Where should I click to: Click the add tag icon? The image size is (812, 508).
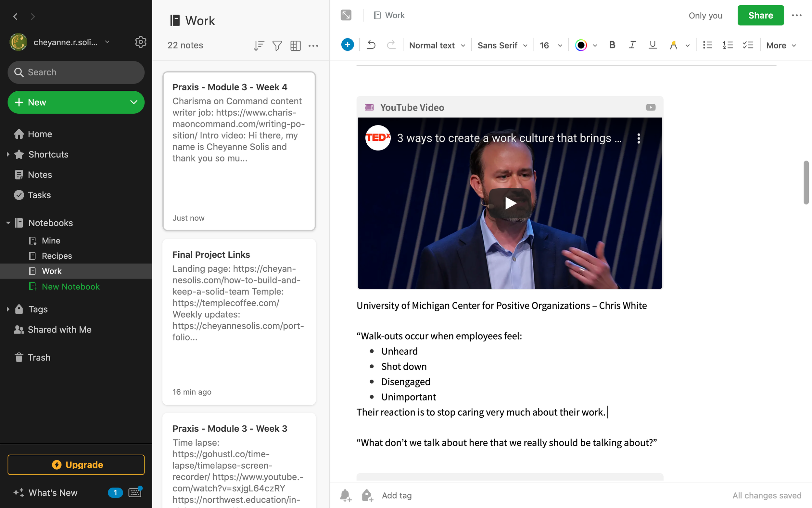tap(368, 495)
